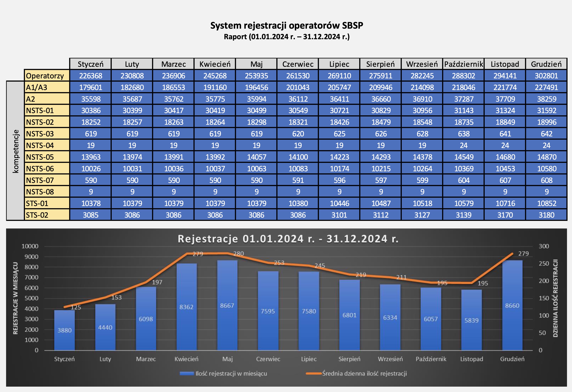Select the Styczeń bar labeled 3880
The image size is (572, 392).
tap(64, 330)
